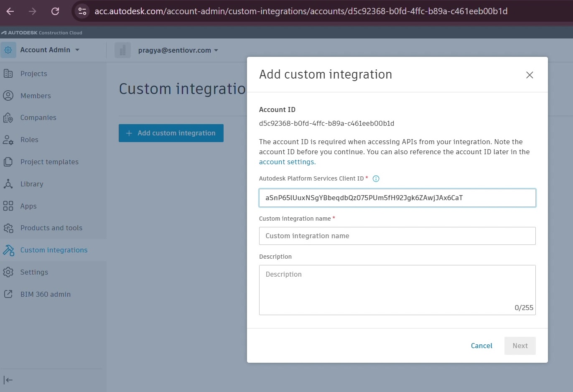Go to Library
This screenshot has height=392, width=573.
coord(32,184)
